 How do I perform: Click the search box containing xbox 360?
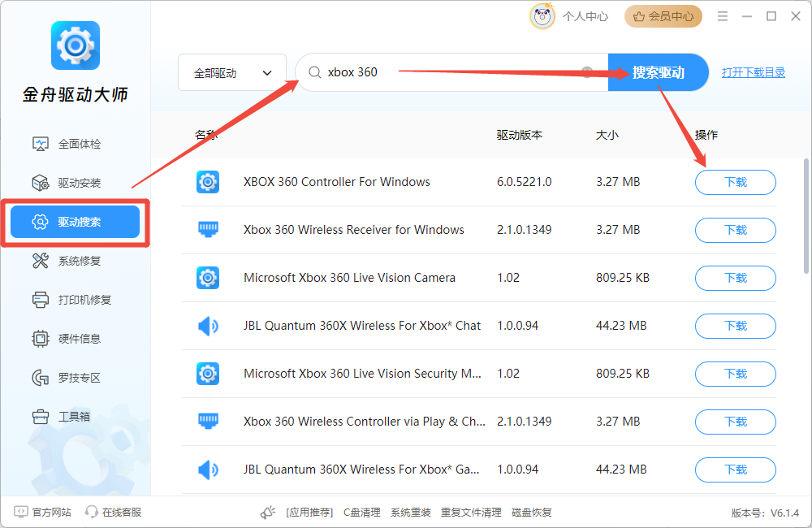point(451,72)
